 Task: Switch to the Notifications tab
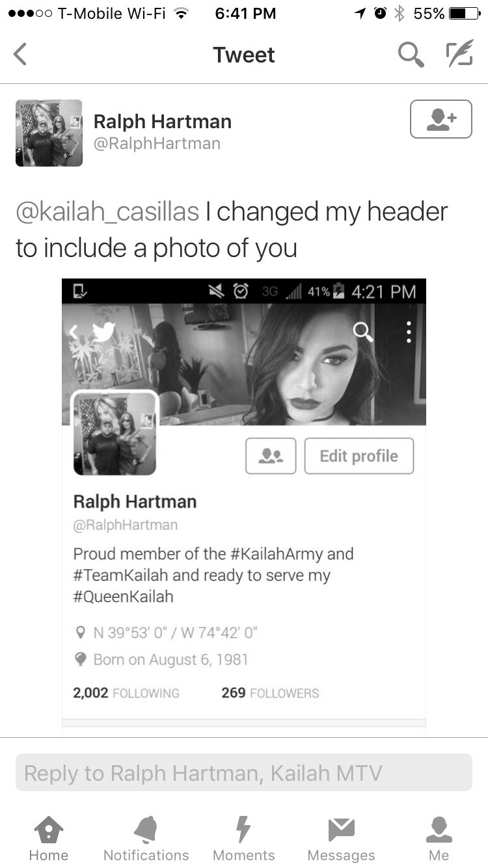(x=146, y=839)
